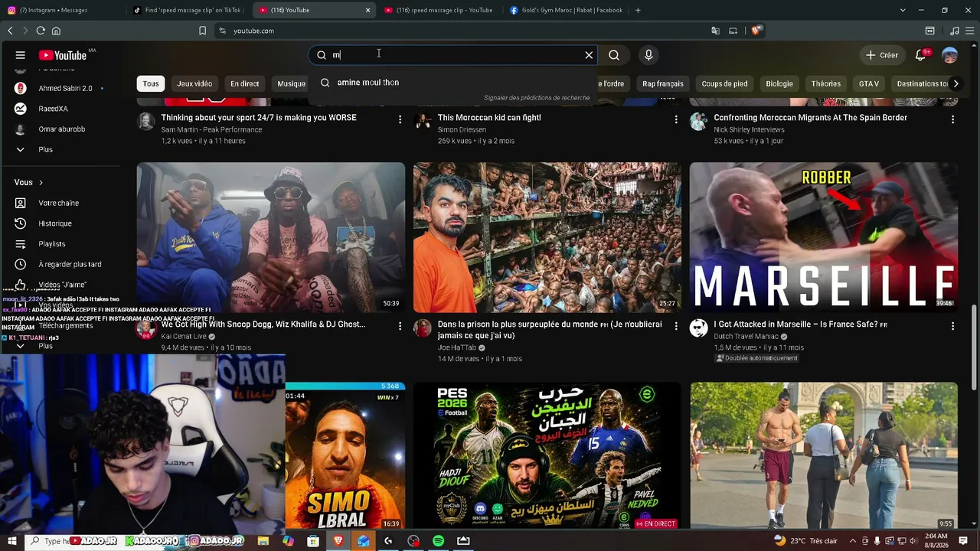Select the Tous filter chip
The image size is (980, 551).
click(151, 83)
